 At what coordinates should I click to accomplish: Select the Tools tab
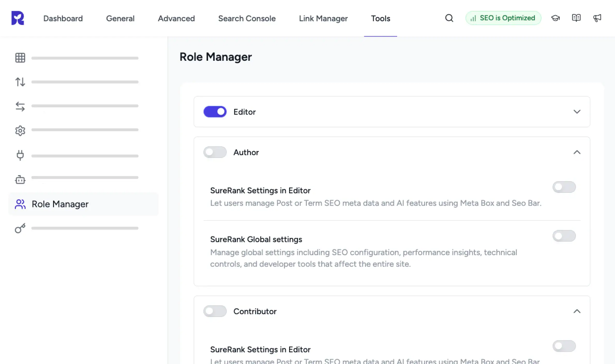coord(380,18)
